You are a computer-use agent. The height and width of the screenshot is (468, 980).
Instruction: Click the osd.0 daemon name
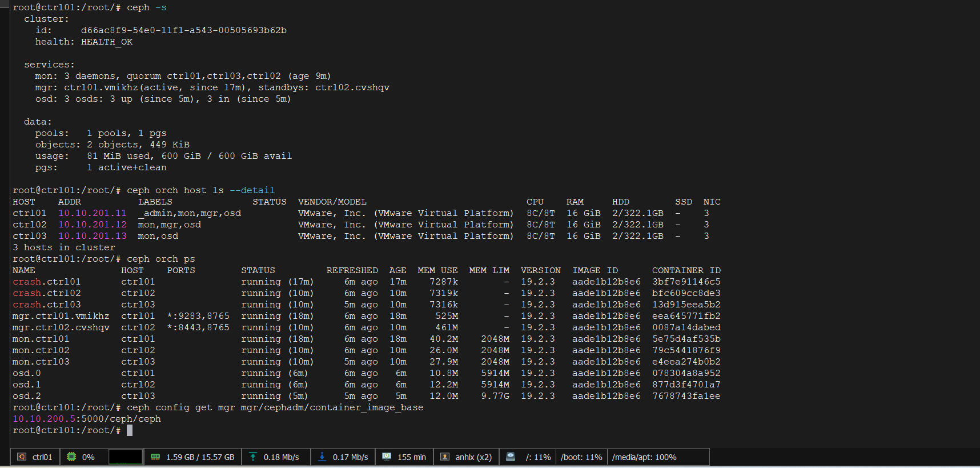[x=27, y=373]
